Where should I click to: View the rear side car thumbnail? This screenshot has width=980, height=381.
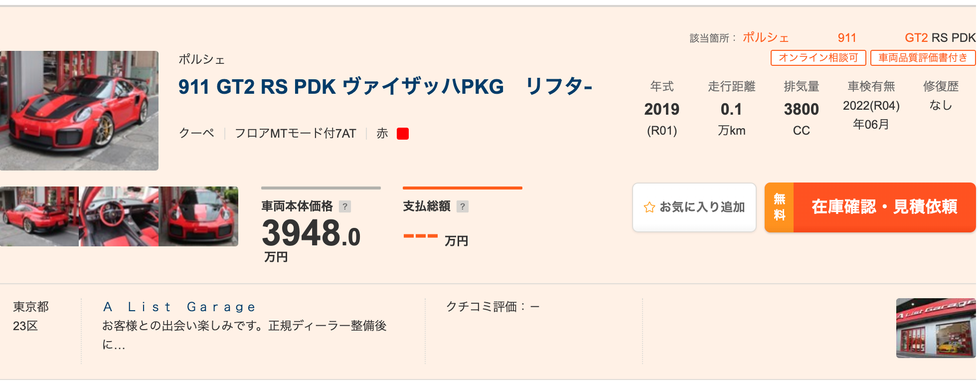click(39, 216)
